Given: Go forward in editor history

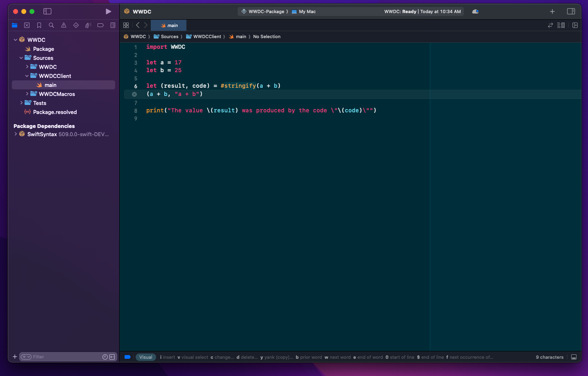Looking at the screenshot, I should [145, 25].
